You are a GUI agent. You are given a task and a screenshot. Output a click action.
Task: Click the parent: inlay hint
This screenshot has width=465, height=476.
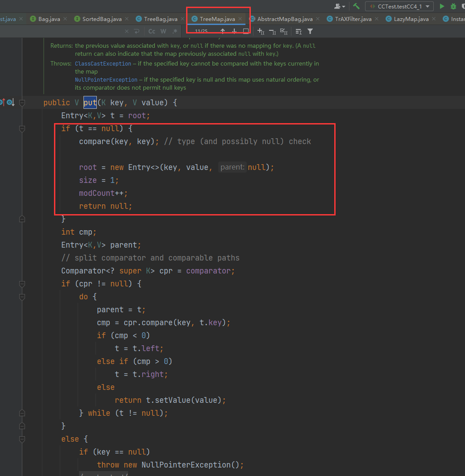[x=232, y=167]
